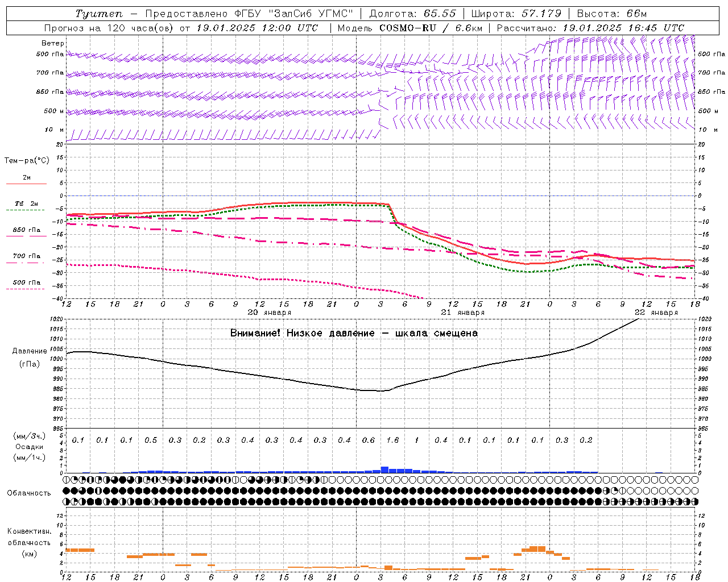Viewport: 728px width, 582px height.
Task: Click the tallest blue hourly precipitation bar
Action: [x=384, y=469]
